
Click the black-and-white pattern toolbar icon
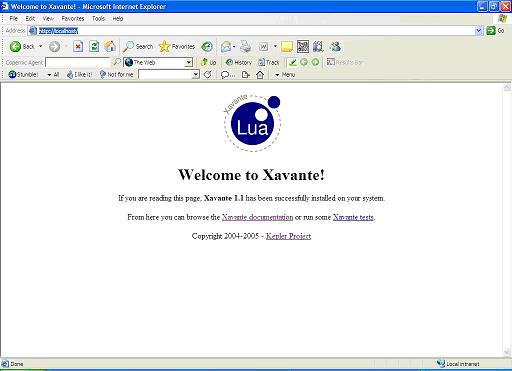click(303, 46)
